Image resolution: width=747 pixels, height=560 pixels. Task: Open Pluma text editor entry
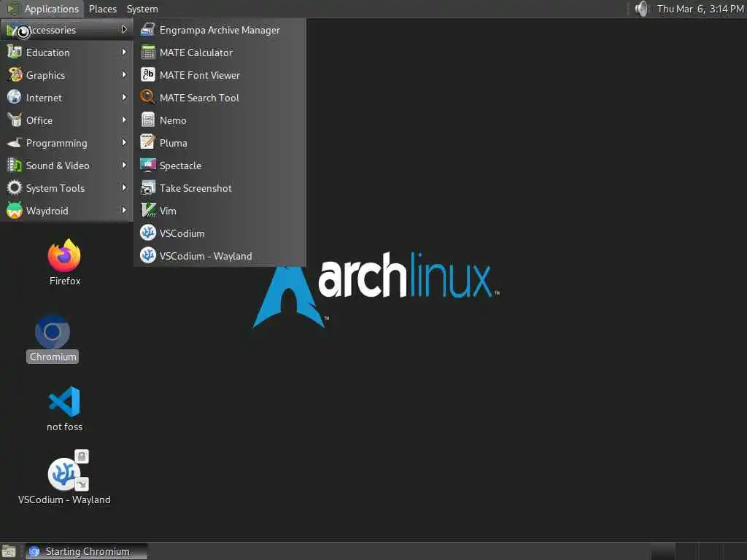(x=220, y=142)
